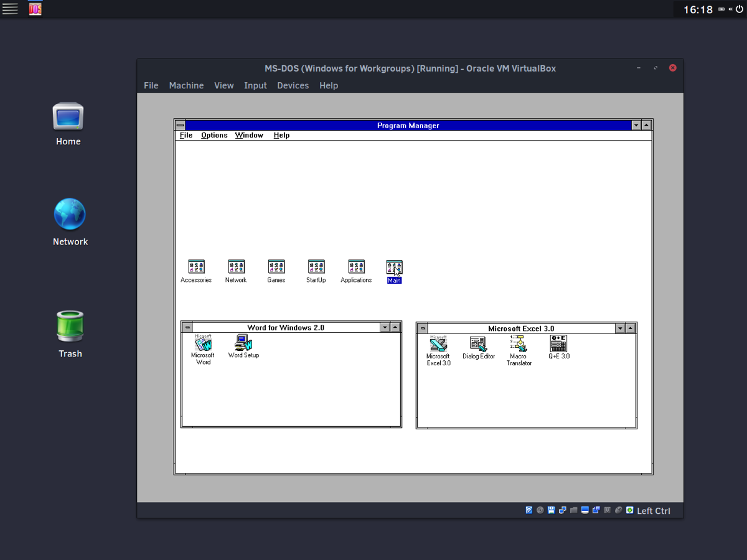747x560 pixels.
Task: Click VirtualBox CPU chip status icon
Action: tap(607, 510)
